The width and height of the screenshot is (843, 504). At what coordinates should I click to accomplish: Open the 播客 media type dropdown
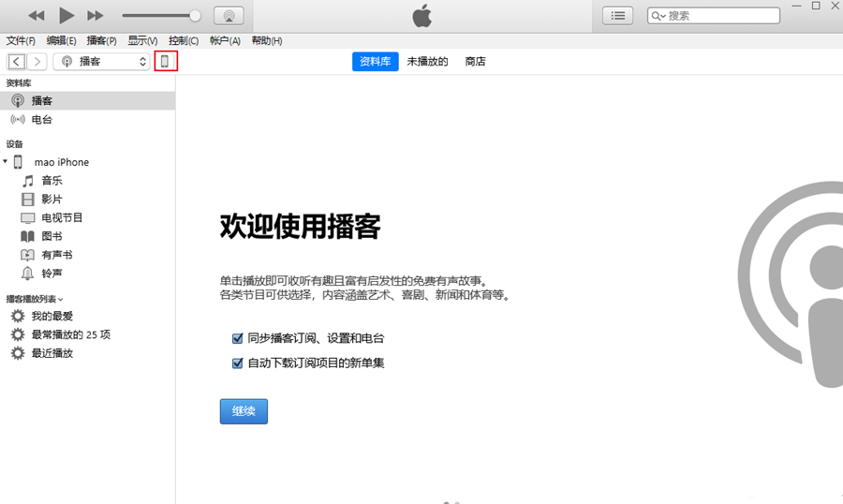[101, 62]
